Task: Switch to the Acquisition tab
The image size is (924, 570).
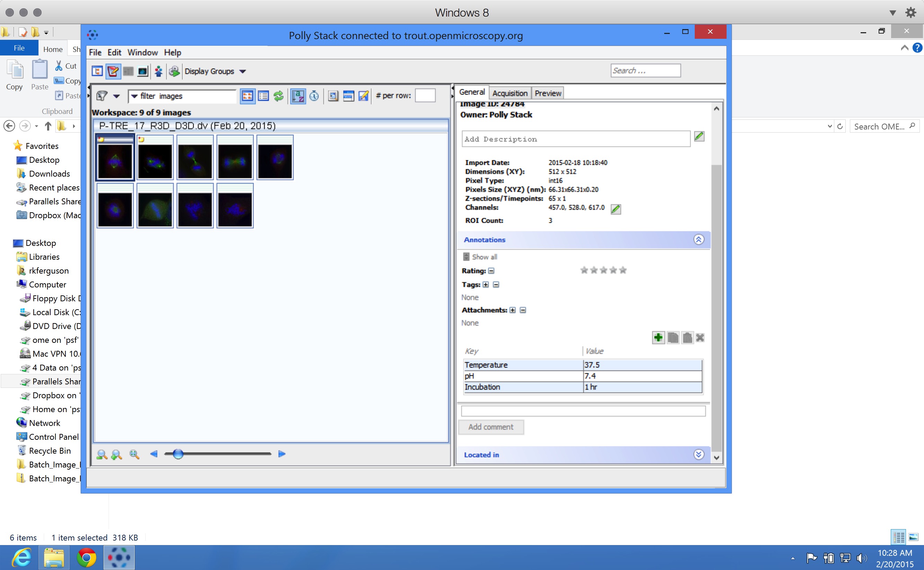Action: 510,93
